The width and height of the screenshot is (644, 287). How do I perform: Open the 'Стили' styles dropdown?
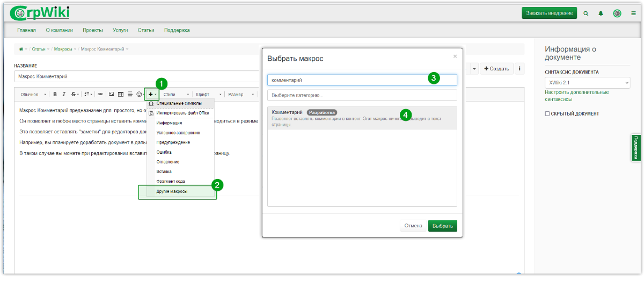tap(177, 95)
